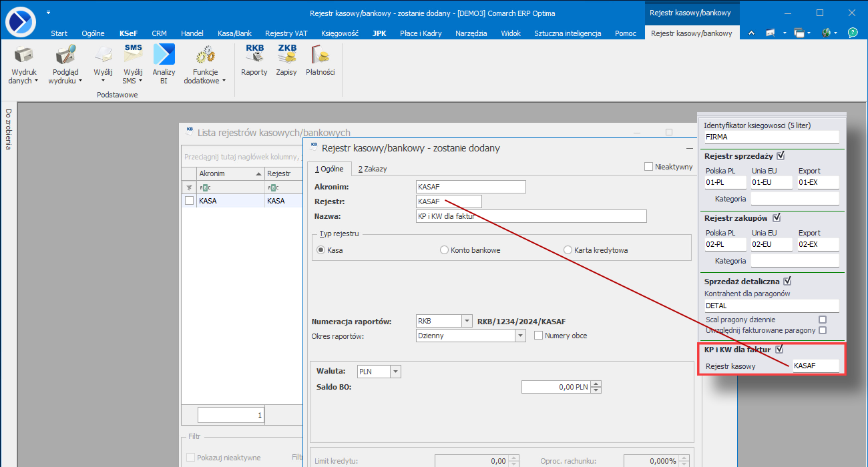Image resolution: width=868 pixels, height=467 pixels.
Task: Click into the Nazwa text field
Action: click(x=531, y=216)
